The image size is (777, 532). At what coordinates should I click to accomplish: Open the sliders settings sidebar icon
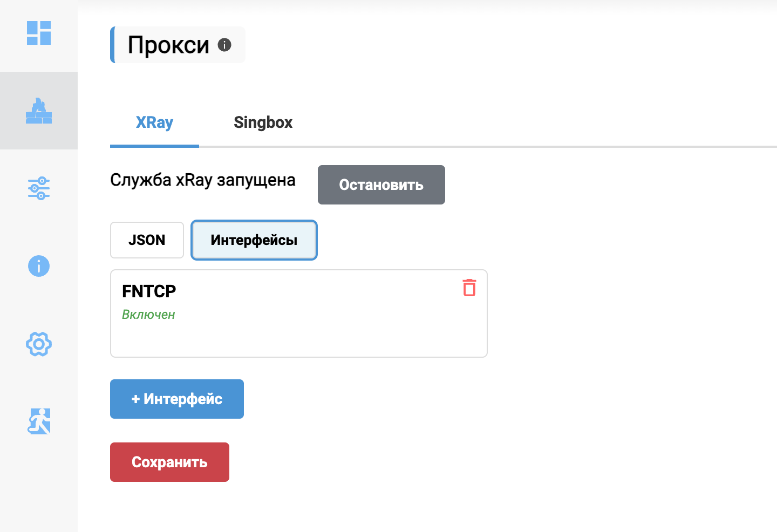pos(39,188)
